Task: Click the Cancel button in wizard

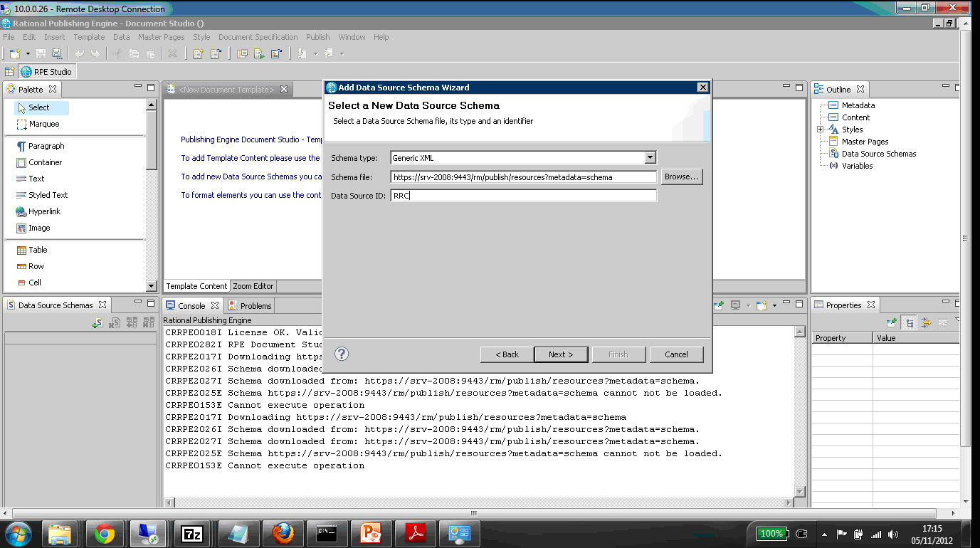Action: click(676, 354)
